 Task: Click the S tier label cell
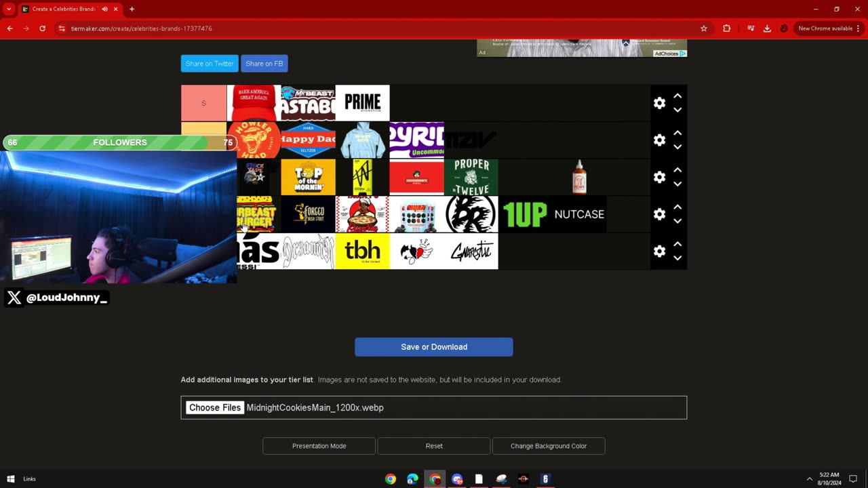[203, 103]
